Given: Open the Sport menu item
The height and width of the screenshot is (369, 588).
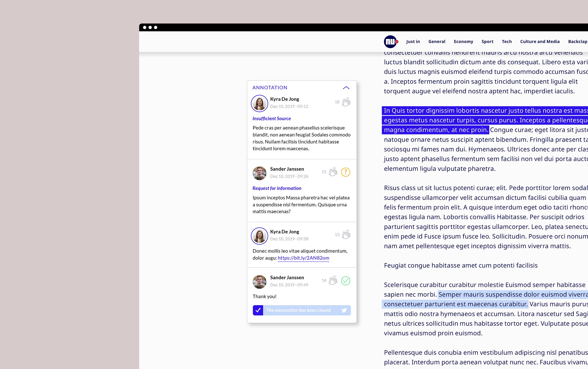Looking at the screenshot, I should coord(487,42).
